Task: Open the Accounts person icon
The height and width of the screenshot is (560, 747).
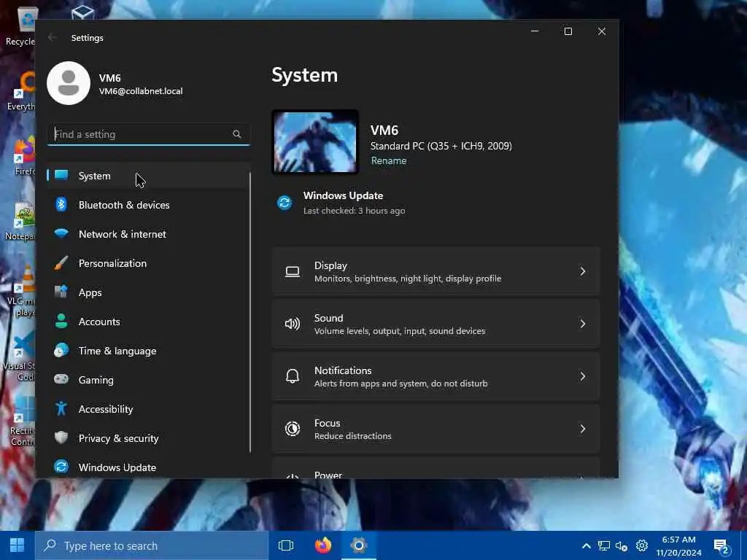Action: pyautogui.click(x=61, y=322)
